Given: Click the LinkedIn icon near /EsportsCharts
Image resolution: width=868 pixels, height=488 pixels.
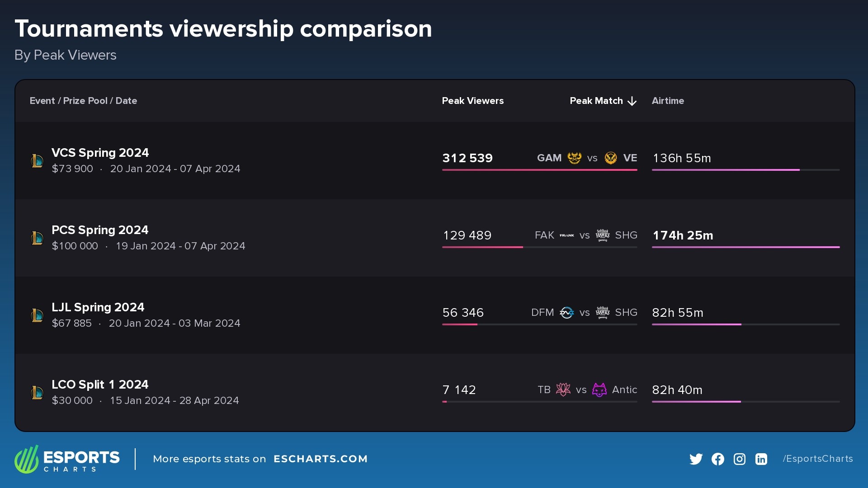Looking at the screenshot, I should click(x=761, y=459).
